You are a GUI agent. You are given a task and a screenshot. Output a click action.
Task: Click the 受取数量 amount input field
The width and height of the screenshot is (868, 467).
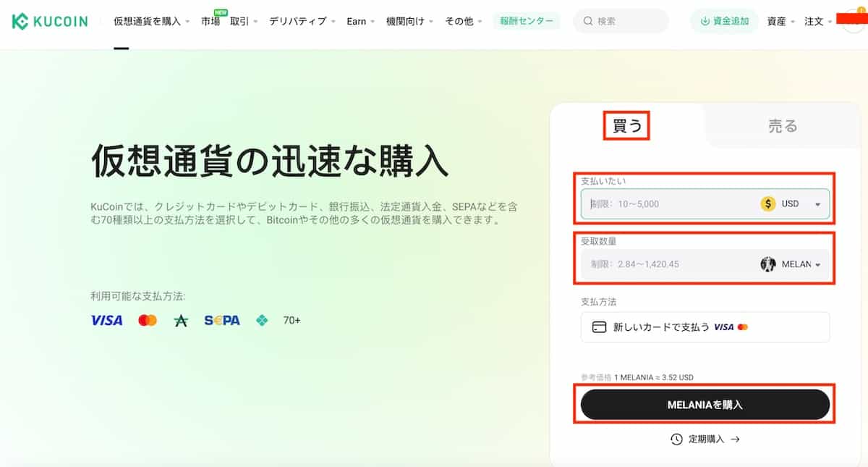pos(705,264)
